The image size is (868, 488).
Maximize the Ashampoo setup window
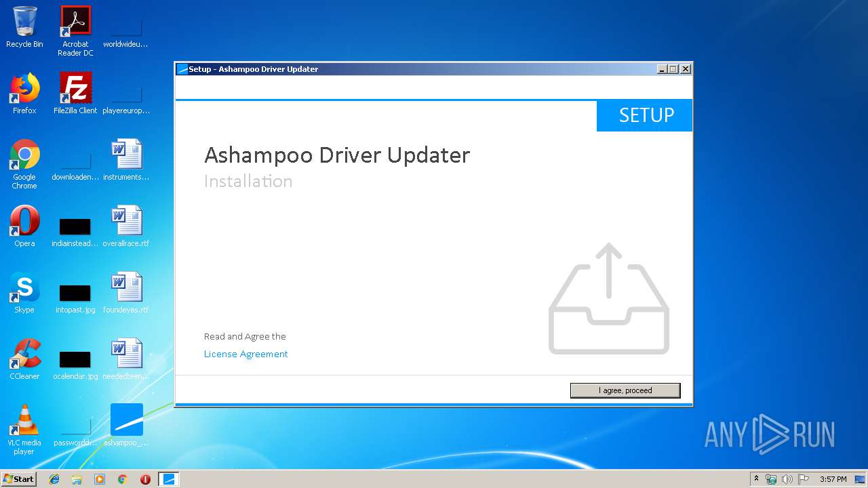(673, 69)
